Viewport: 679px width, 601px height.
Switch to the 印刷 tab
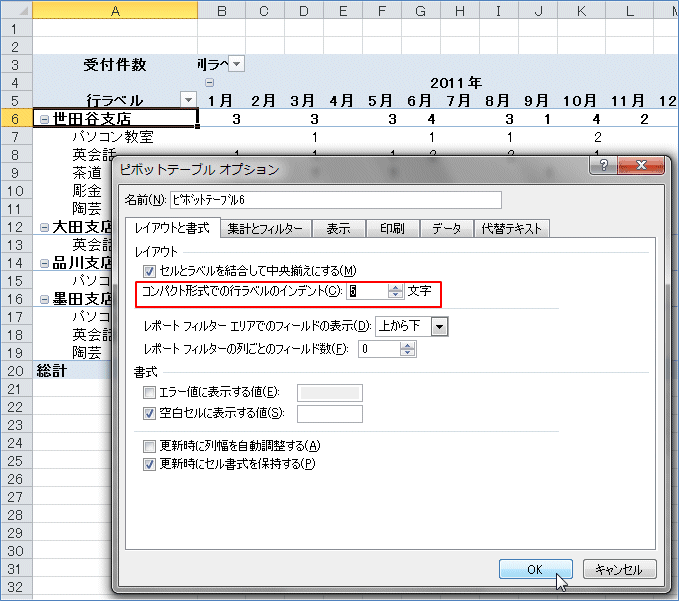[x=392, y=229]
